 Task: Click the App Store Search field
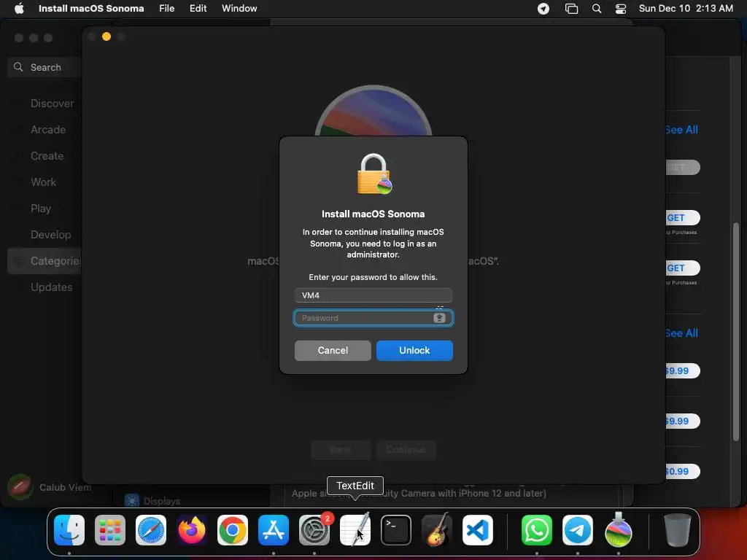click(44, 67)
